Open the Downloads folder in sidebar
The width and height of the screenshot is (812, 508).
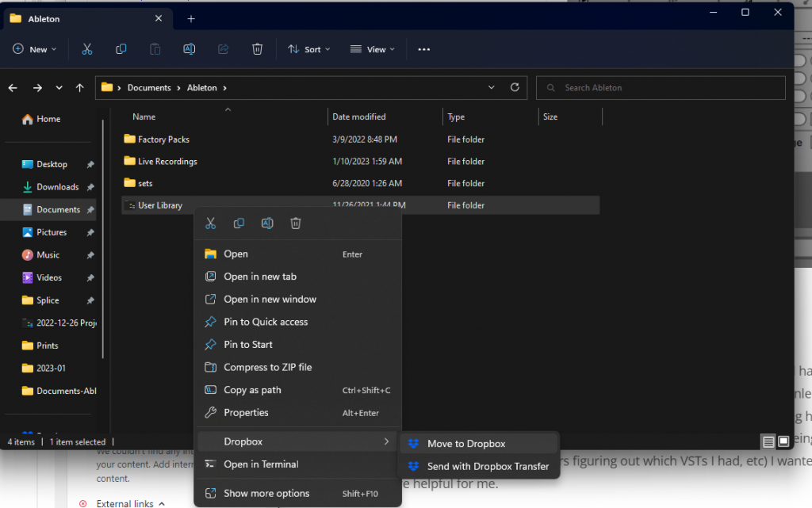coord(57,187)
